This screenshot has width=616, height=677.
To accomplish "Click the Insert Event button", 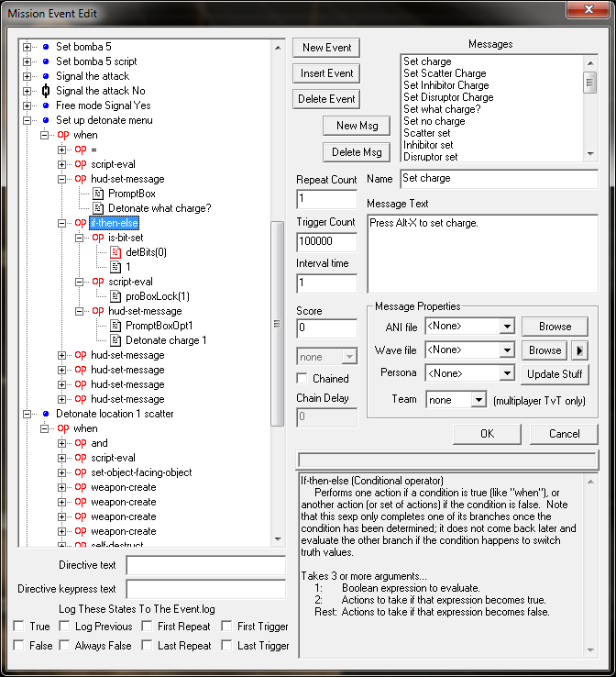I will pyautogui.click(x=326, y=73).
